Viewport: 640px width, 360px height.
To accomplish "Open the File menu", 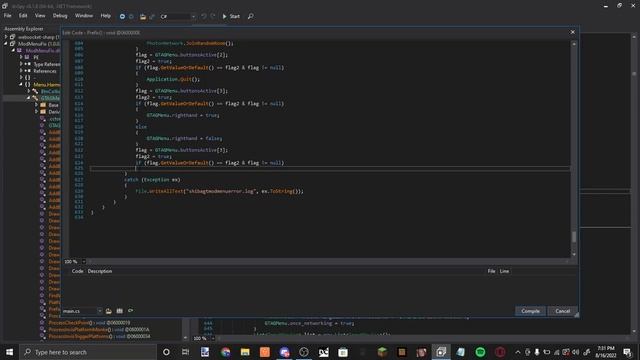I will pos(7,16).
